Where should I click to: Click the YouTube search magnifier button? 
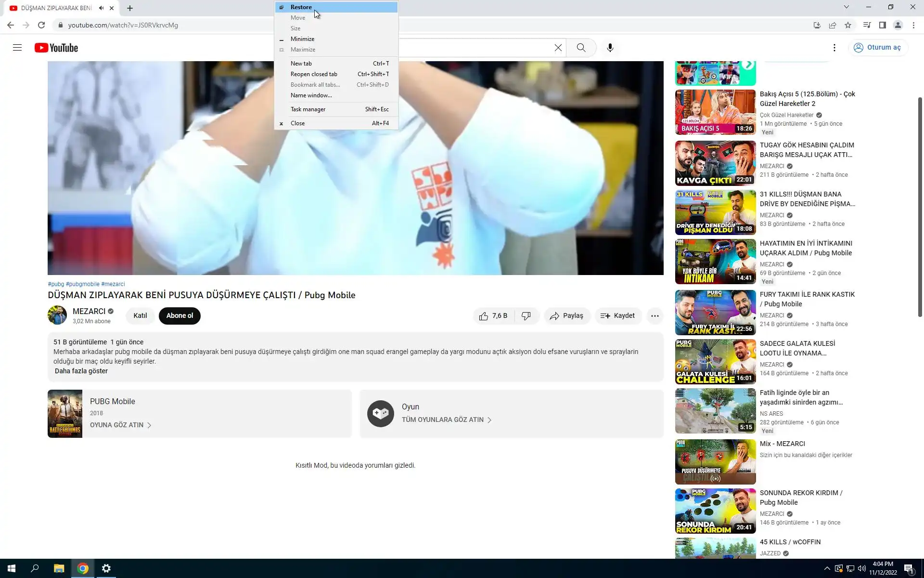pos(581,48)
